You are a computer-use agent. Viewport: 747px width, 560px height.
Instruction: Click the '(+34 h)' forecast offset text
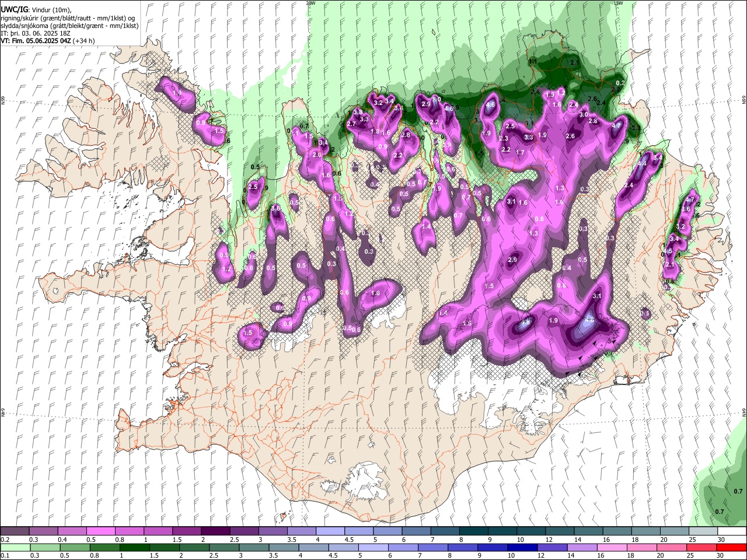click(x=84, y=41)
